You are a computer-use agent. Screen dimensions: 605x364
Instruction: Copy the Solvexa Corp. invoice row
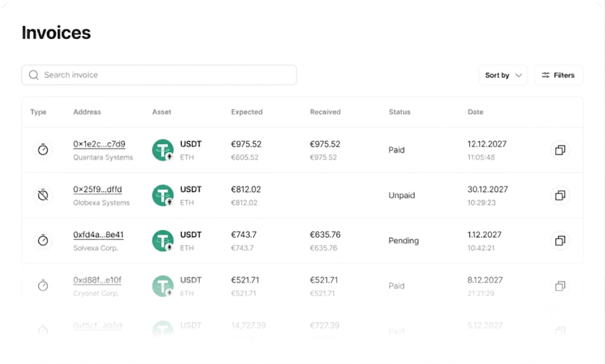pyautogui.click(x=560, y=240)
